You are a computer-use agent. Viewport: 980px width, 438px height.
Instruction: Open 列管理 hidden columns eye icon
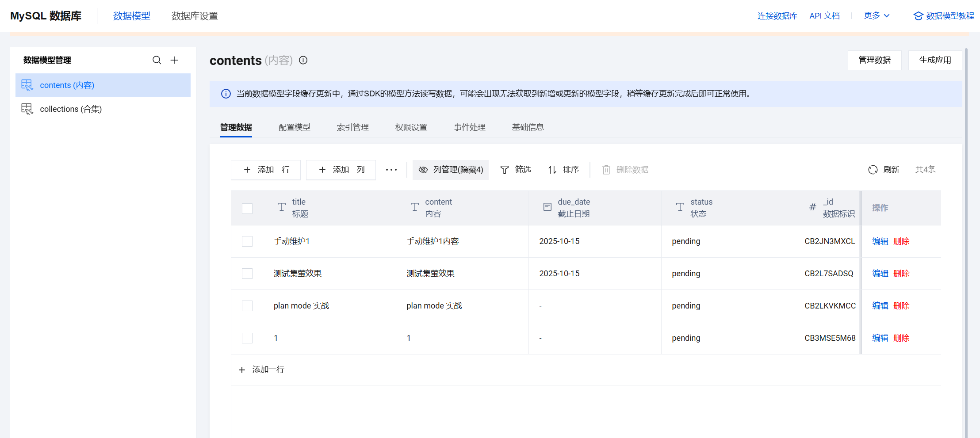[x=423, y=170]
